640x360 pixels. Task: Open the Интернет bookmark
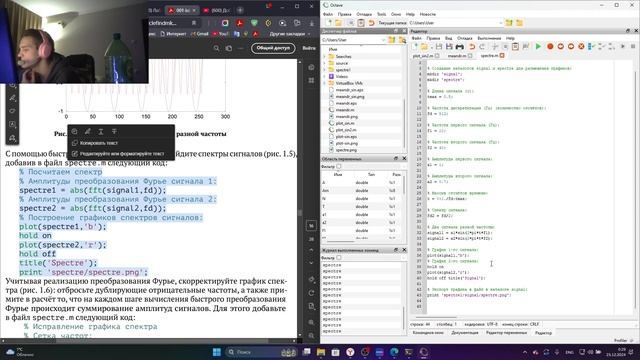click(173, 34)
